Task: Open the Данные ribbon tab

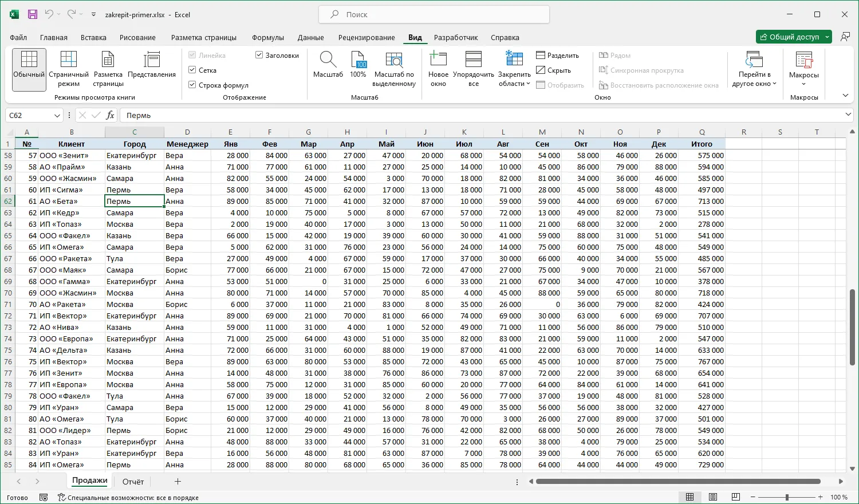Action: click(311, 37)
